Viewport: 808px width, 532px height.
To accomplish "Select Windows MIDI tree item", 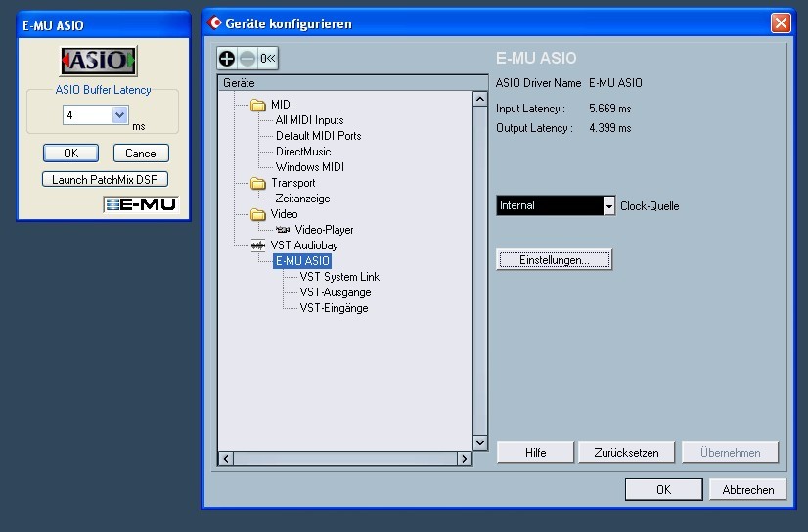I will 310,167.
